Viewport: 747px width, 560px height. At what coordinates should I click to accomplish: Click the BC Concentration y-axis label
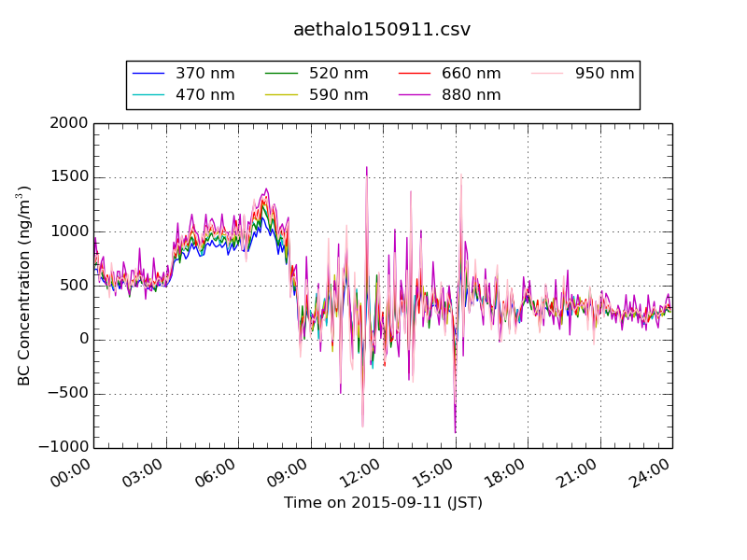click(23, 286)
